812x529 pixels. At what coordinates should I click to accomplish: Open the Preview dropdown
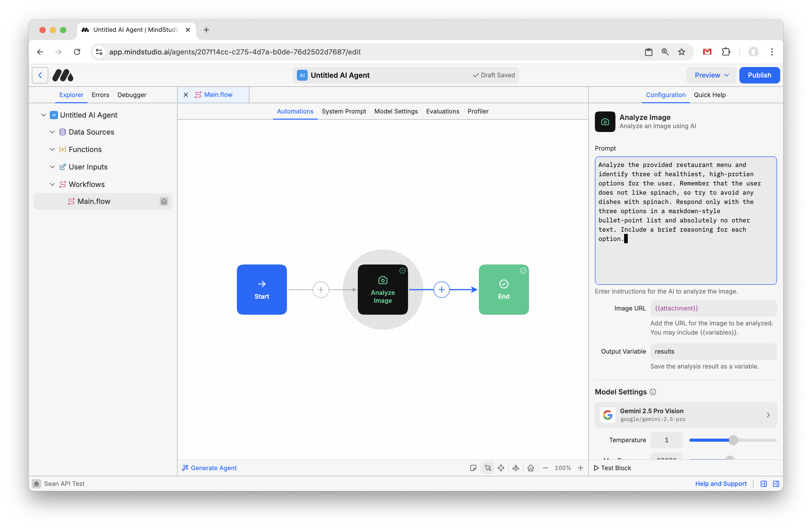click(x=711, y=75)
